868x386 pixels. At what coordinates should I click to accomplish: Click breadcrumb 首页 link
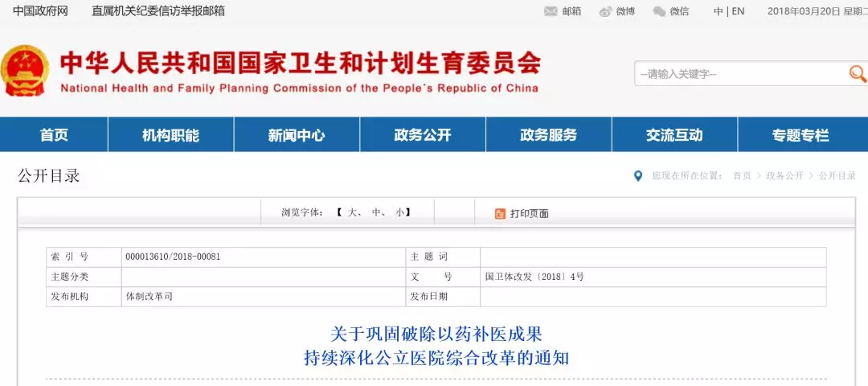pyautogui.click(x=742, y=176)
